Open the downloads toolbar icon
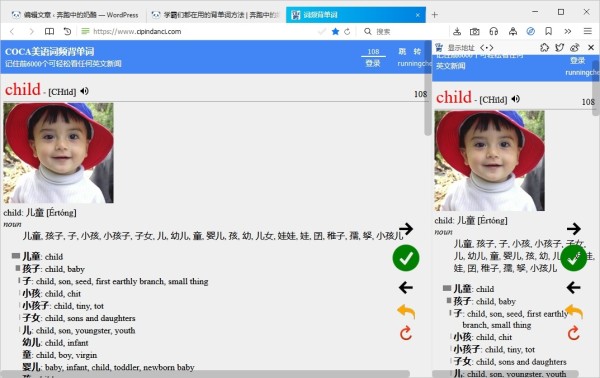600x378 pixels. (457, 31)
